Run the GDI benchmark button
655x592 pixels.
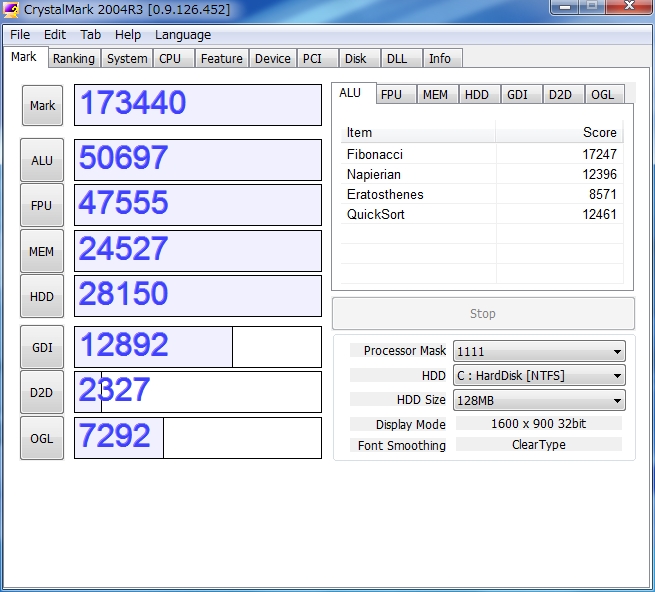click(42, 347)
